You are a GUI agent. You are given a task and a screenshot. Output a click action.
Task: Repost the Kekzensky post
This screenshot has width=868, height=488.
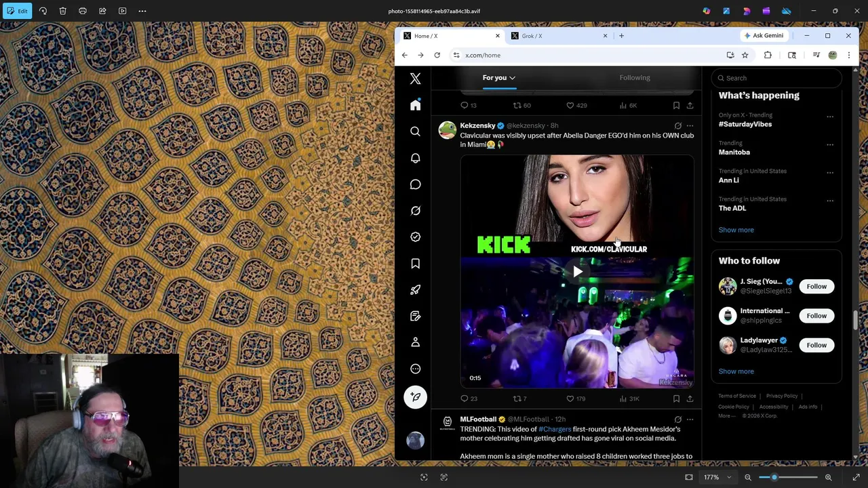520,399
